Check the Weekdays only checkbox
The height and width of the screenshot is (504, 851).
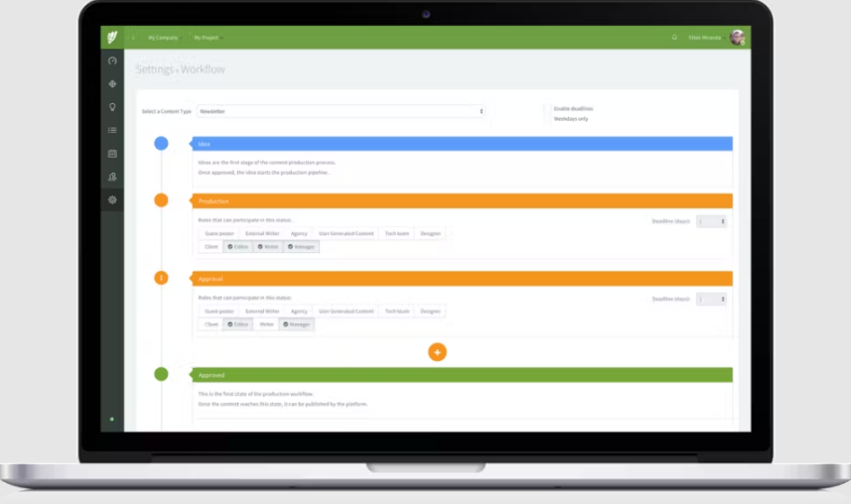tap(547, 119)
